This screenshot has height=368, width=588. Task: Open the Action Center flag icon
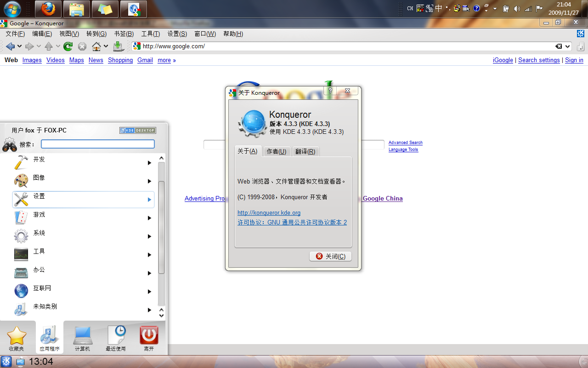tap(539, 8)
